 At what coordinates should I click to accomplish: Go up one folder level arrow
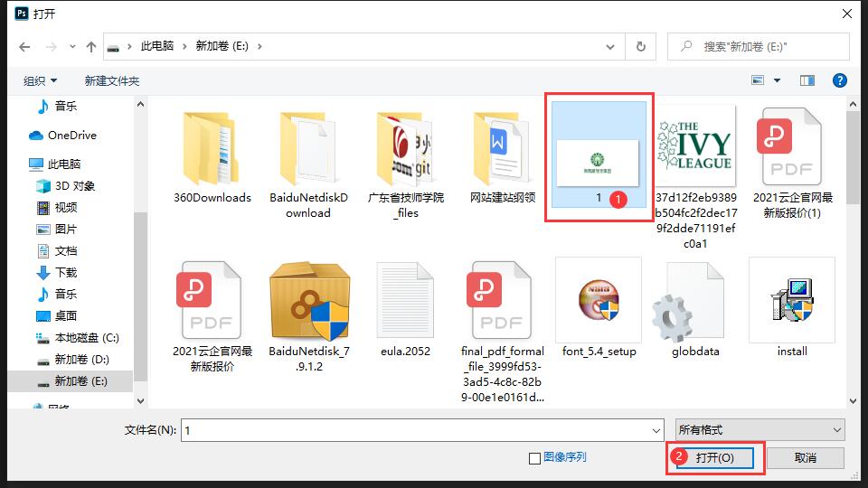[x=90, y=47]
